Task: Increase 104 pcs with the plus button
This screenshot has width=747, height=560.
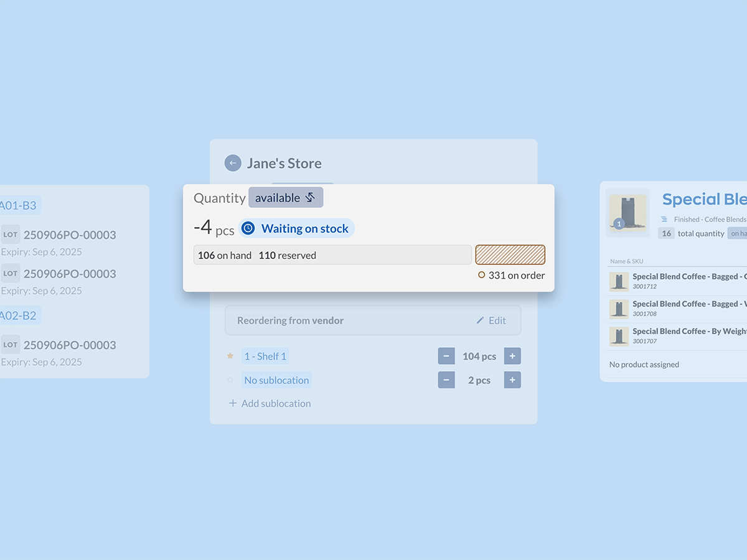Action: [512, 357]
